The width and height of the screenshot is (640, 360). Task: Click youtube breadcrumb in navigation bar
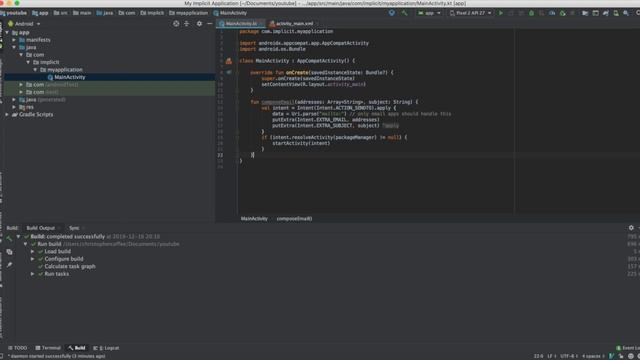(14, 13)
